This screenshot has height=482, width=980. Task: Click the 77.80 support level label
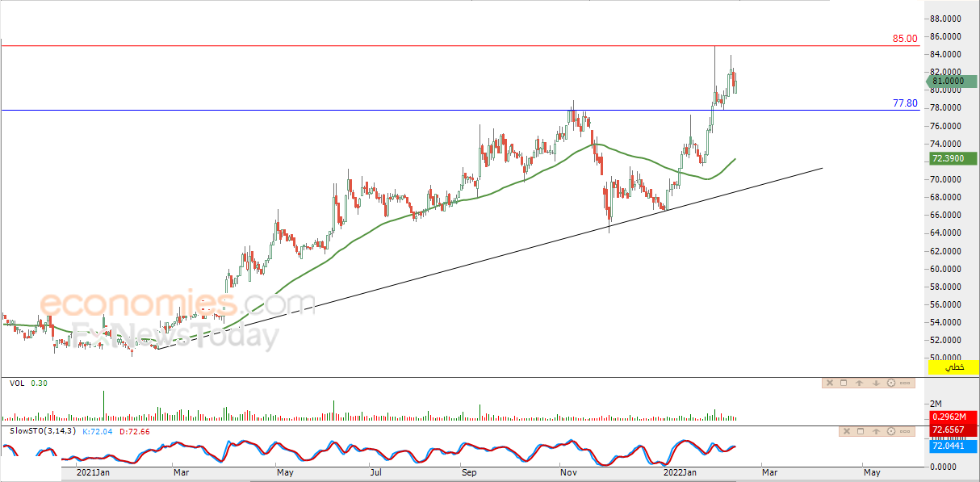(x=904, y=103)
